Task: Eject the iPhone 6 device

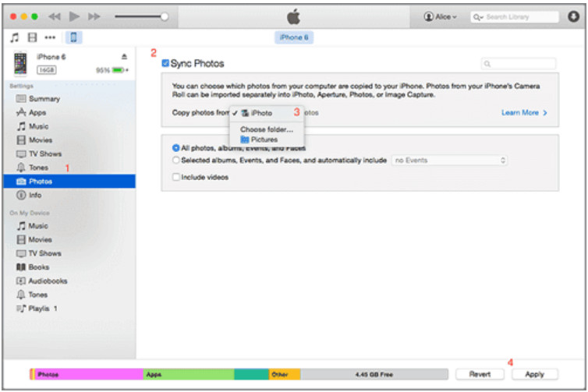Action: coord(124,57)
